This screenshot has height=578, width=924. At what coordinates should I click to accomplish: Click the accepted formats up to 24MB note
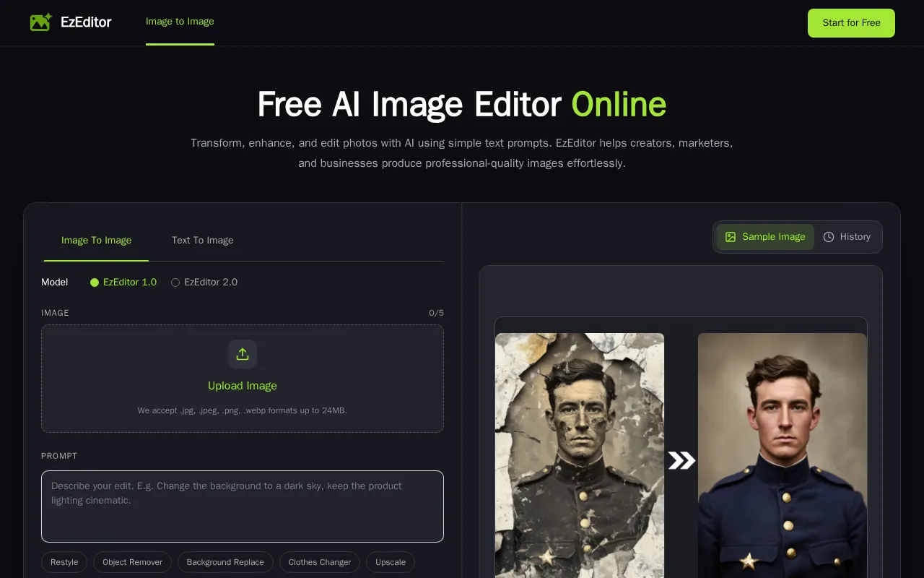pos(243,410)
